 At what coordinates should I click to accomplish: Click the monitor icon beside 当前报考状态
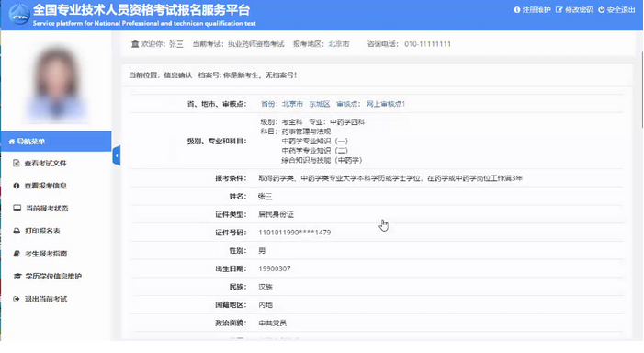click(x=17, y=208)
